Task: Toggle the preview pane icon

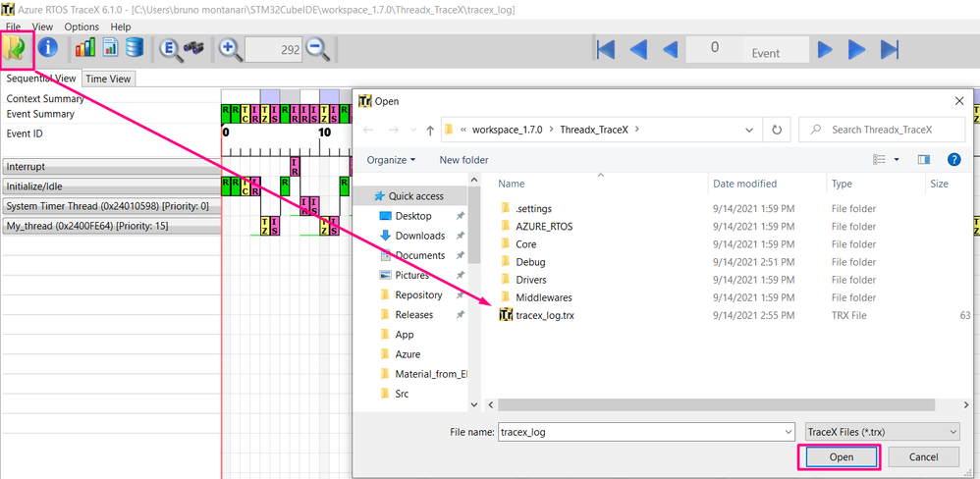Action: pyautogui.click(x=924, y=160)
